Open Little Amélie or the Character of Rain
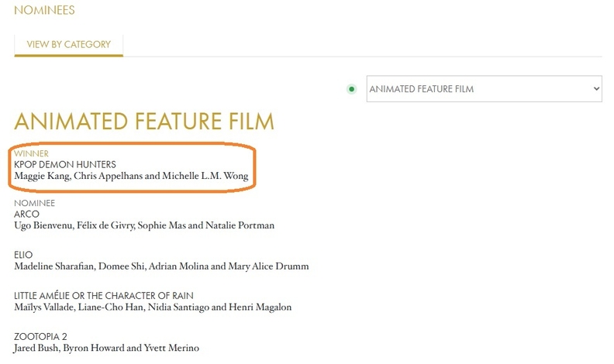614x364 pixels. coord(104,296)
